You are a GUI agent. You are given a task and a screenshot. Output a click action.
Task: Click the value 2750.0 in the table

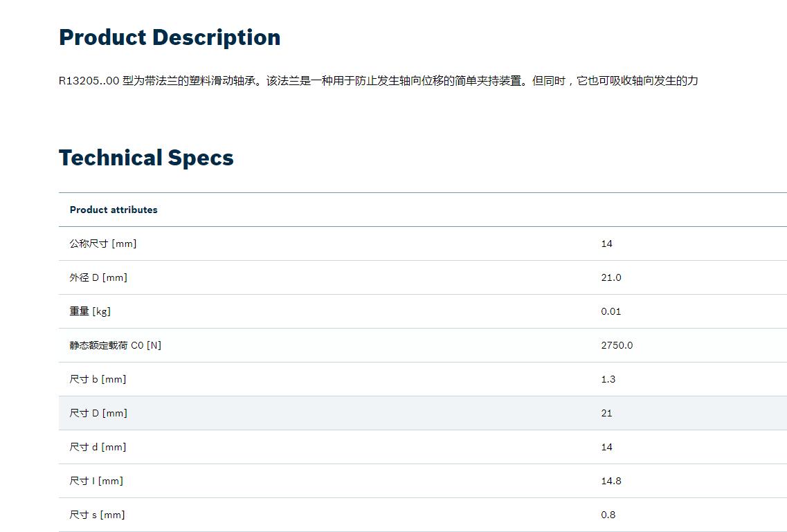[x=617, y=345]
